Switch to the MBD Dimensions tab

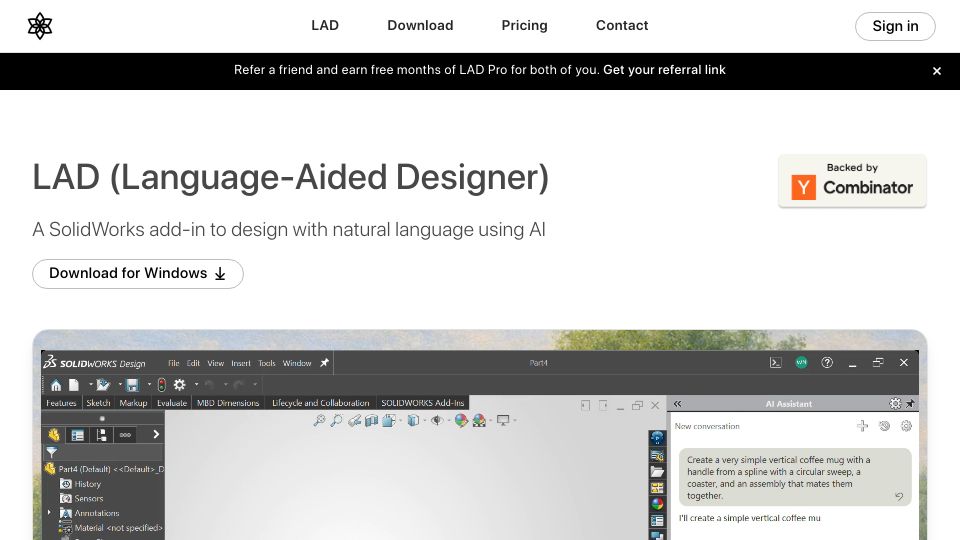(228, 403)
